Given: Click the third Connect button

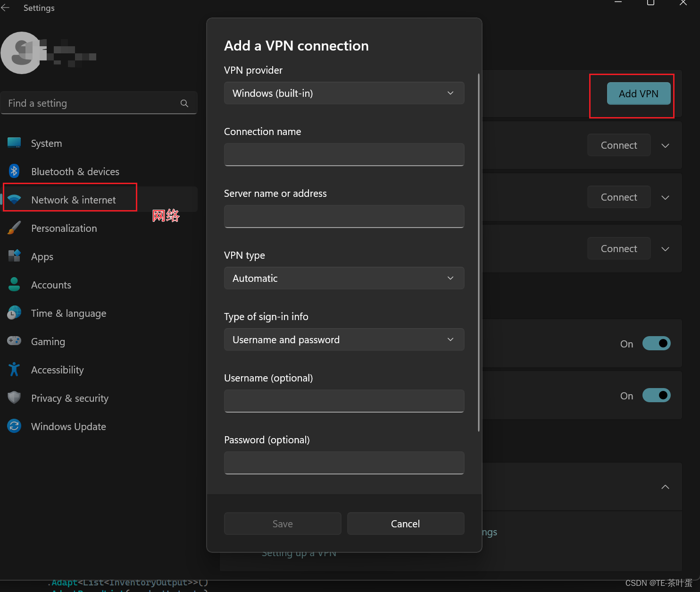Looking at the screenshot, I should pos(619,248).
